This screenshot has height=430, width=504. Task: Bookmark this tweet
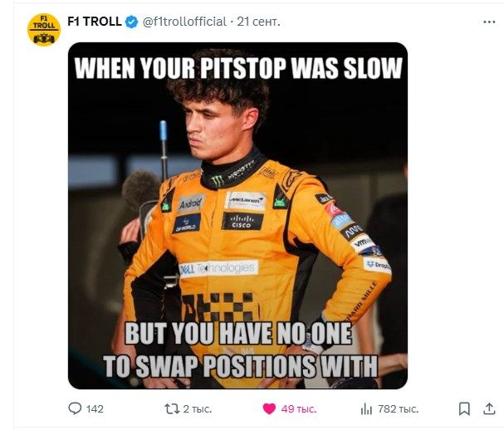click(x=463, y=408)
